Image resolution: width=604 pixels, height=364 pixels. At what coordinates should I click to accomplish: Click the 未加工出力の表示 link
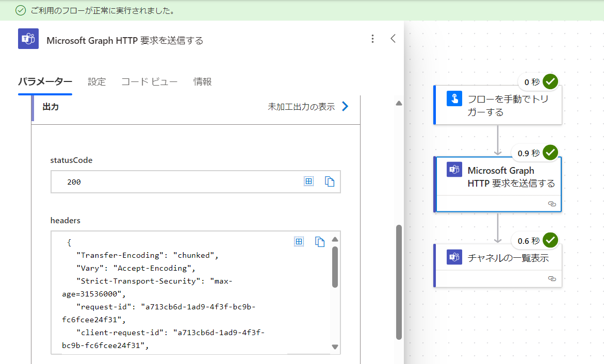tap(301, 107)
